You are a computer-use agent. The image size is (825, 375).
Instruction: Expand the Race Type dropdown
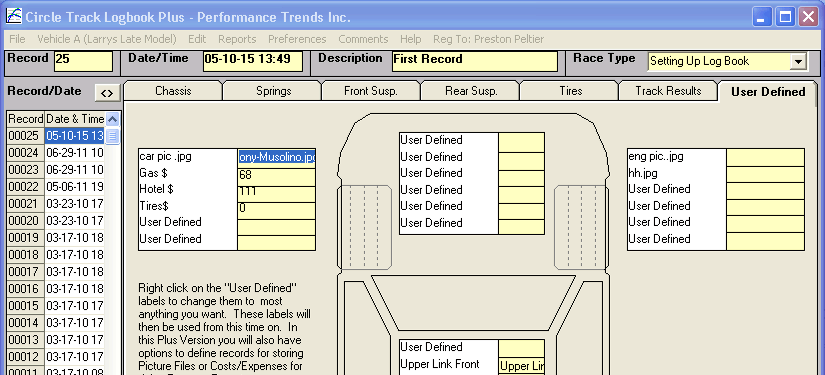click(798, 62)
